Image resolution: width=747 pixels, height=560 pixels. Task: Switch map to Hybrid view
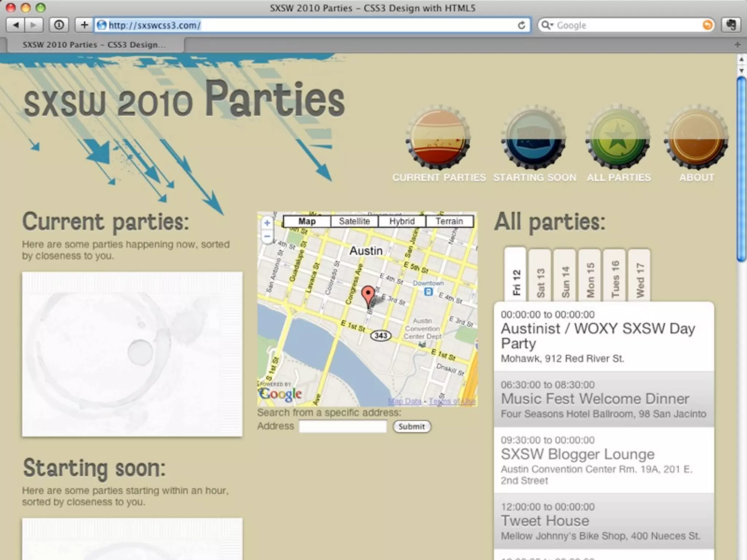[x=402, y=221]
